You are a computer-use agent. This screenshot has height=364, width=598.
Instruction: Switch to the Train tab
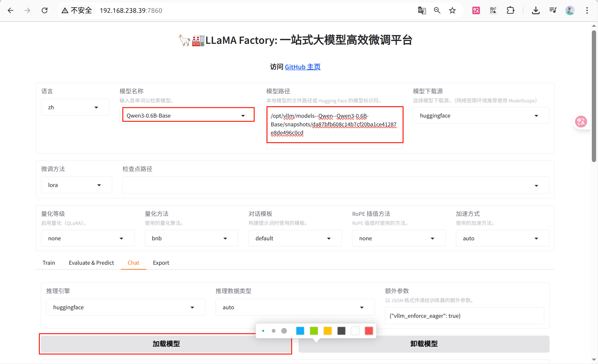click(49, 263)
